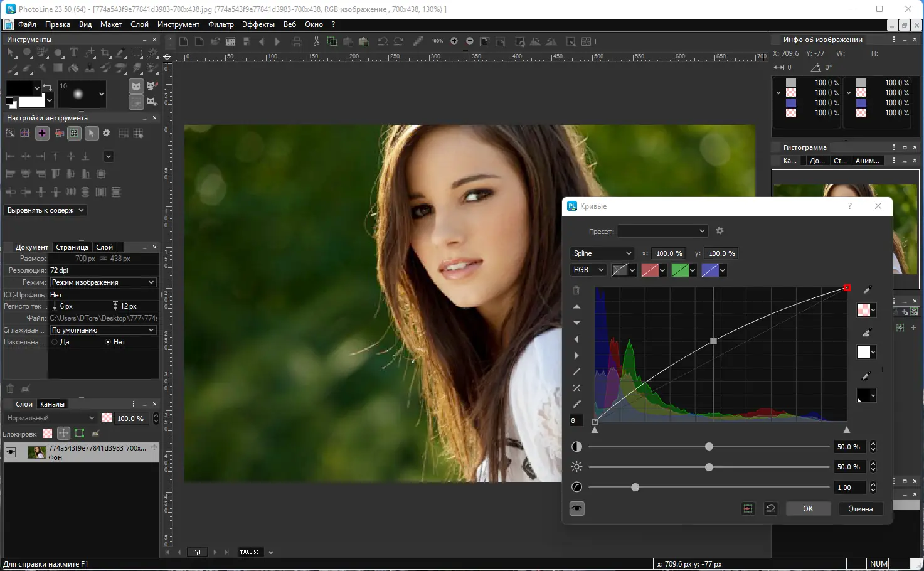Expand the Режим изображения dropdown

(x=103, y=282)
